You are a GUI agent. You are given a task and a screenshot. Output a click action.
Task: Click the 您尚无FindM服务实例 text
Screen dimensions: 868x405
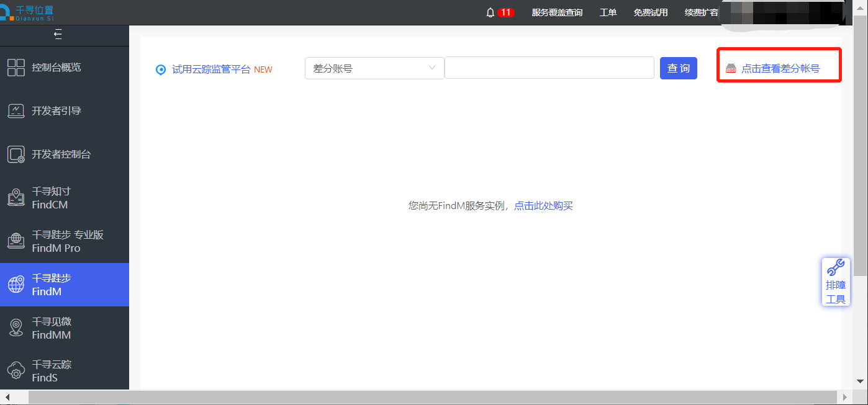[x=458, y=206]
